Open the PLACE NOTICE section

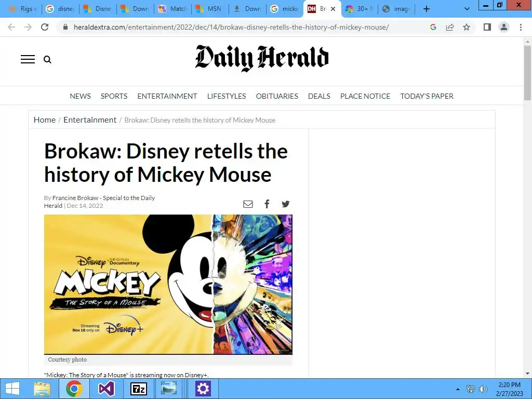(x=365, y=96)
